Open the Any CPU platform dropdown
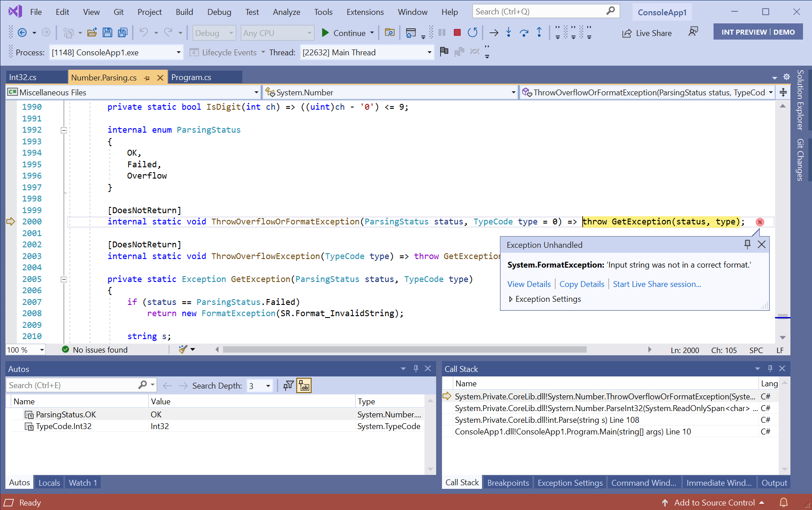 tap(277, 33)
